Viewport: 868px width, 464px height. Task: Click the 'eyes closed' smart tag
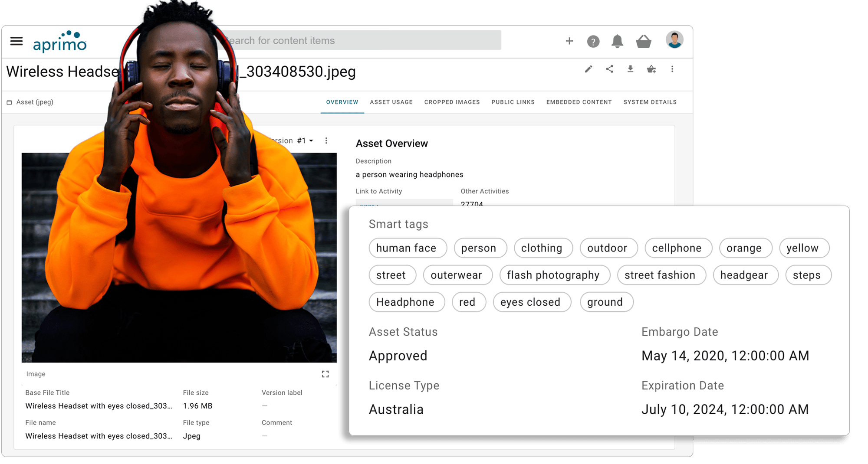click(x=532, y=302)
